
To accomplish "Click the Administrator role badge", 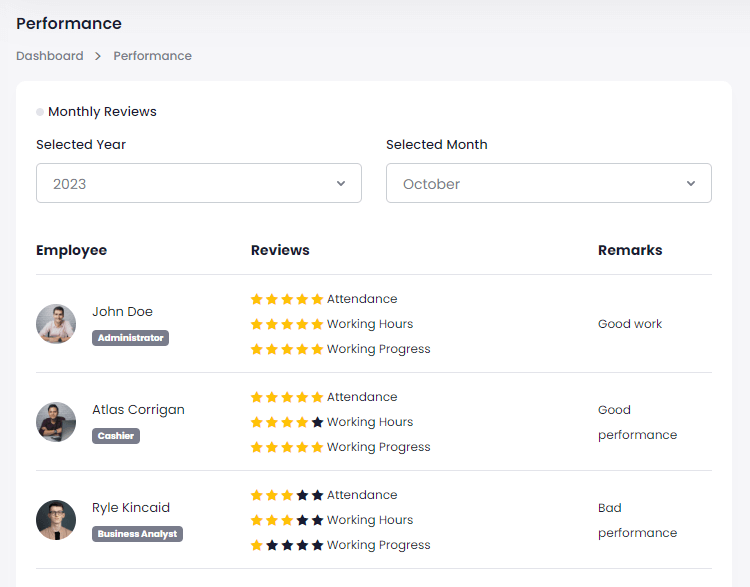I will 130,338.
